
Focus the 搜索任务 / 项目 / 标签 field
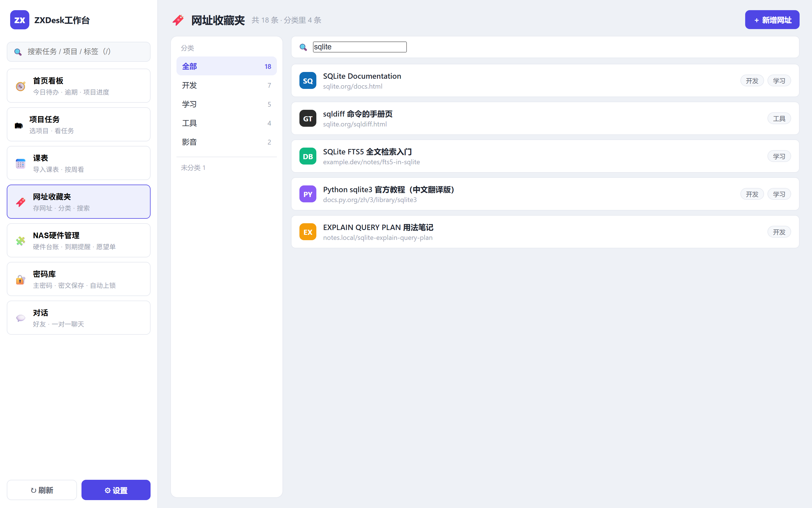pos(78,52)
